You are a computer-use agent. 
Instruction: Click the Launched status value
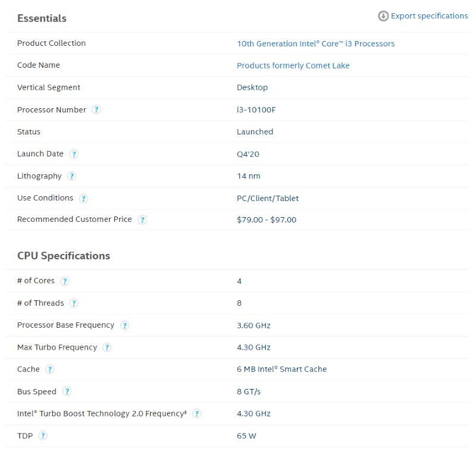[255, 131]
